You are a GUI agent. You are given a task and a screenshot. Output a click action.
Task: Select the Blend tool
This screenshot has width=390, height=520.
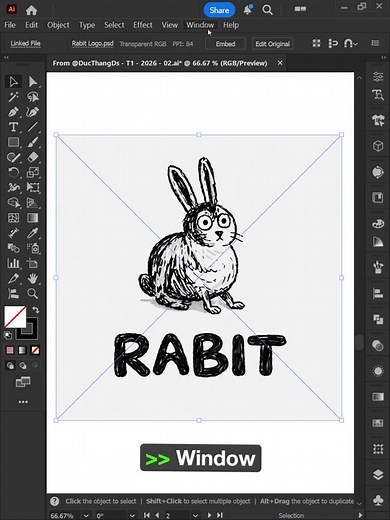click(x=13, y=248)
